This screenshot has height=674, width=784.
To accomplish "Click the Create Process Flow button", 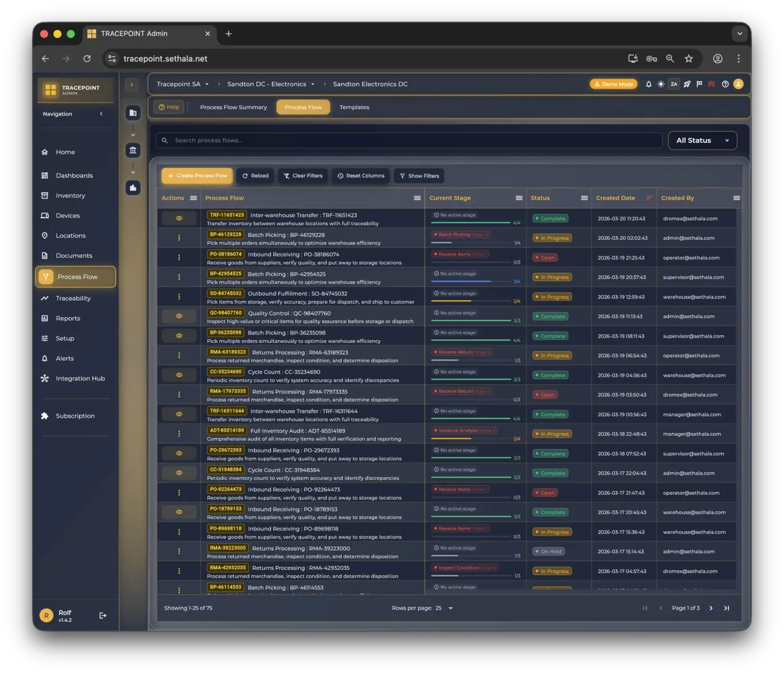I will click(197, 176).
